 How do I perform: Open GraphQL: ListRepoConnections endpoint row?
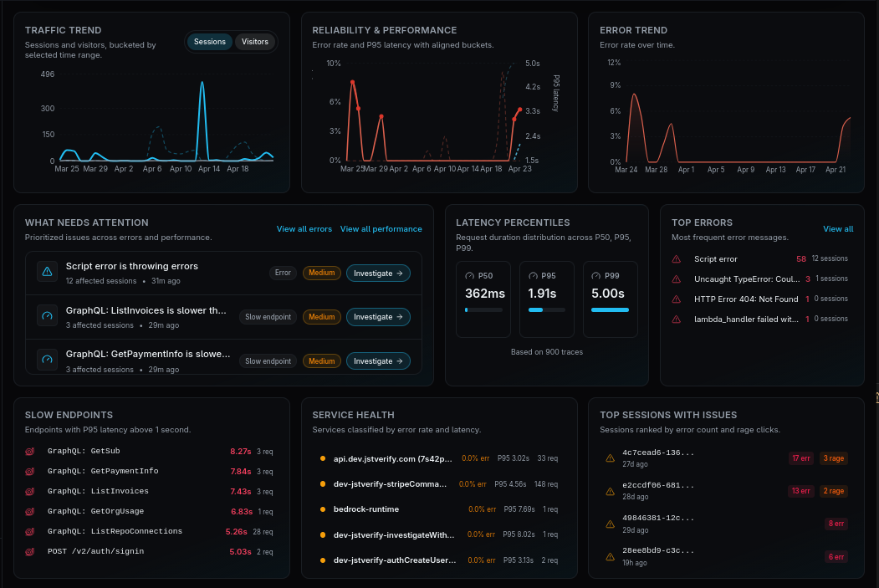click(149, 532)
